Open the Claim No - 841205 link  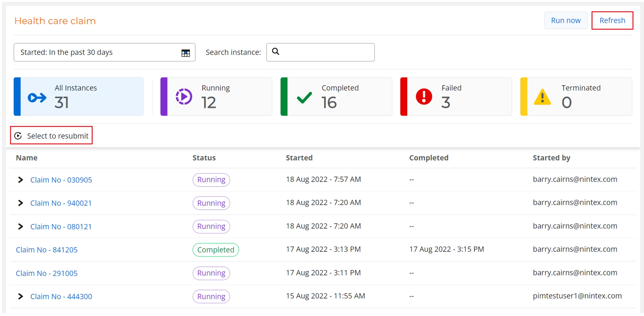point(47,250)
